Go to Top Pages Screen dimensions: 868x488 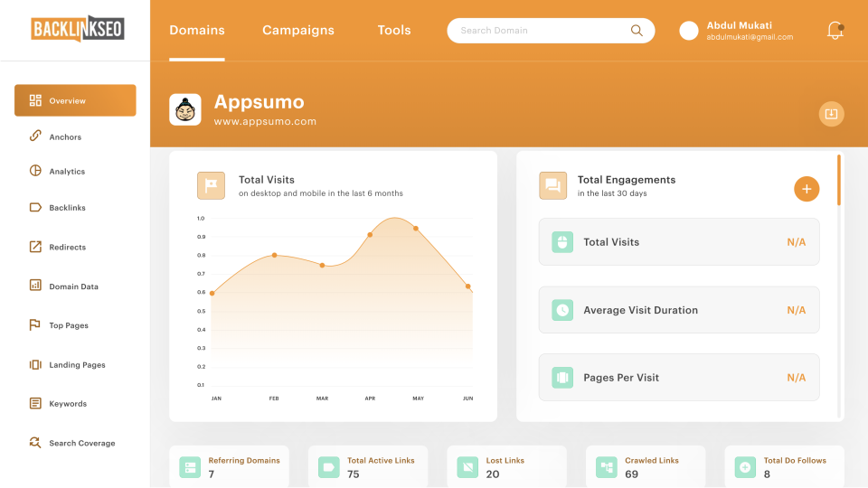point(69,325)
